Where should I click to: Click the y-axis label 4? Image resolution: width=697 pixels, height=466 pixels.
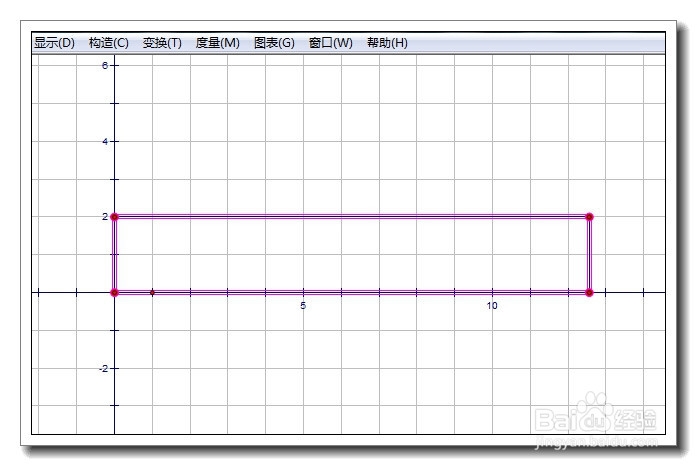coord(105,141)
